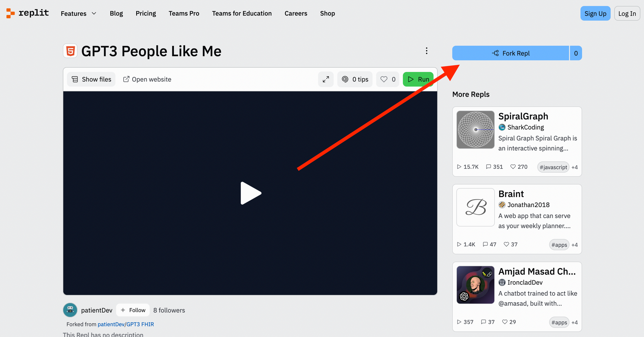Click the Sign Up button
Viewport: 644px width, 337px height.
[595, 14]
